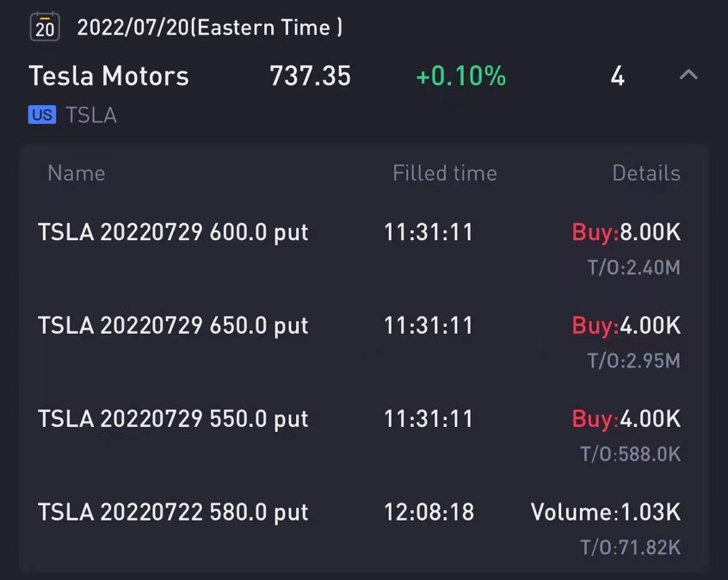The image size is (728, 580).
Task: Click the 12:08:18 filled time
Action: pyautogui.click(x=429, y=512)
